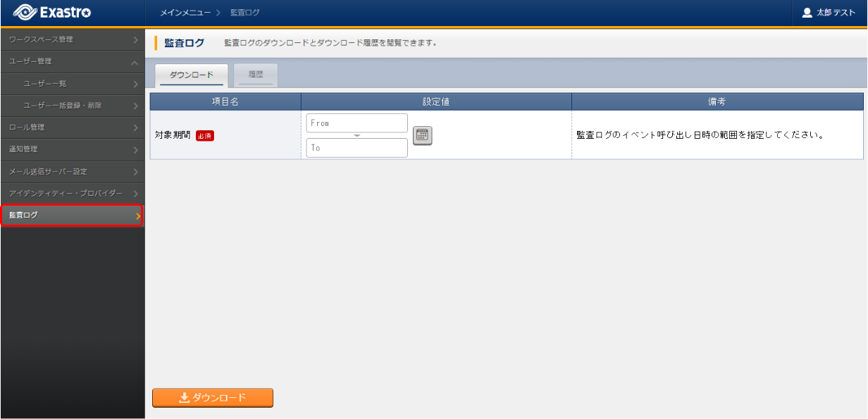Select 監査ログ in the sidebar
This screenshot has width=868, height=419.
click(72, 215)
